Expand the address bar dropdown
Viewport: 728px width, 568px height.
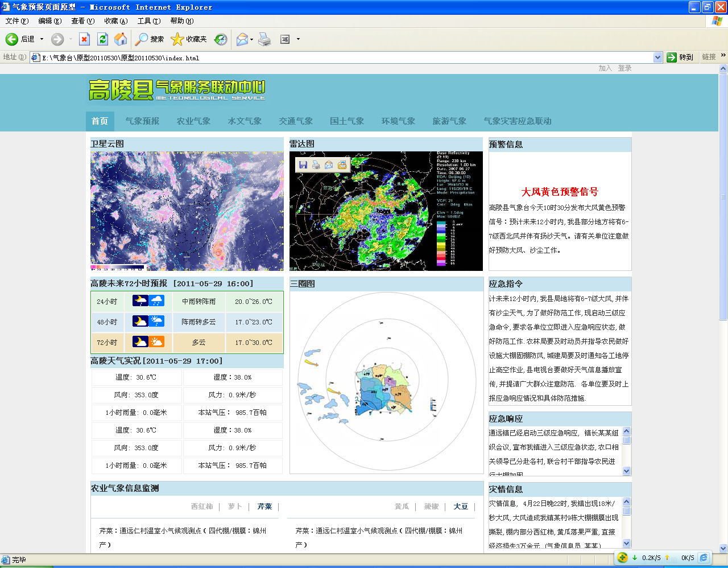[657, 57]
